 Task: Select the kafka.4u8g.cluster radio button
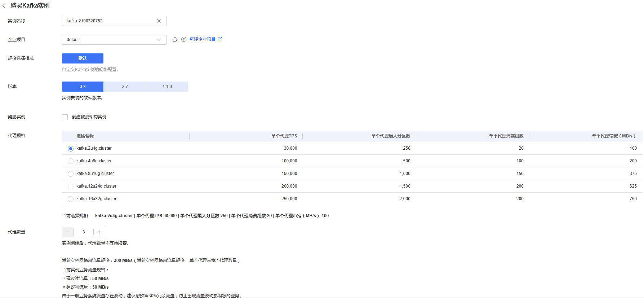[71, 161]
